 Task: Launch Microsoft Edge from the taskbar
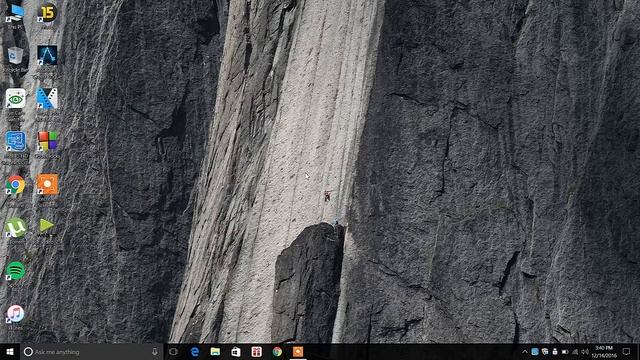[195, 352]
